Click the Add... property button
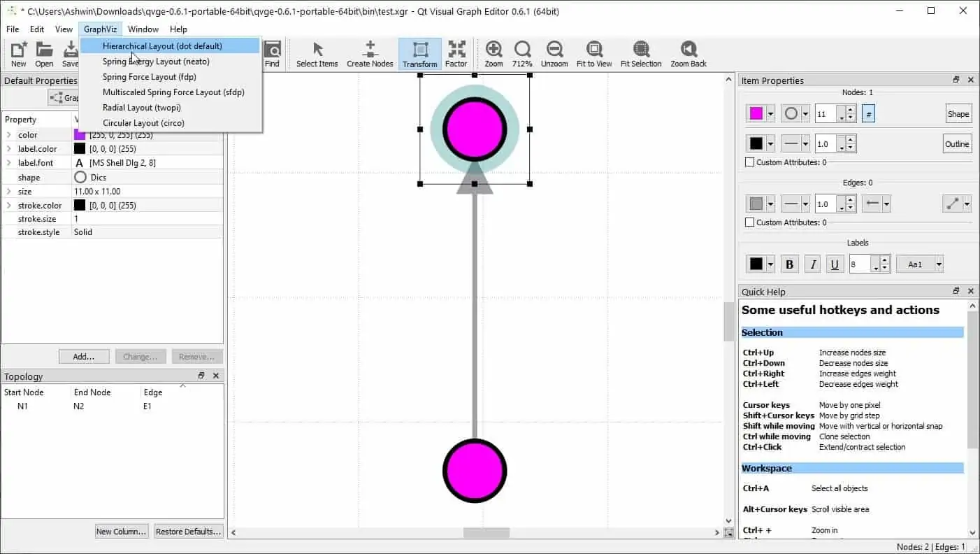This screenshot has height=554, width=980. click(x=84, y=357)
